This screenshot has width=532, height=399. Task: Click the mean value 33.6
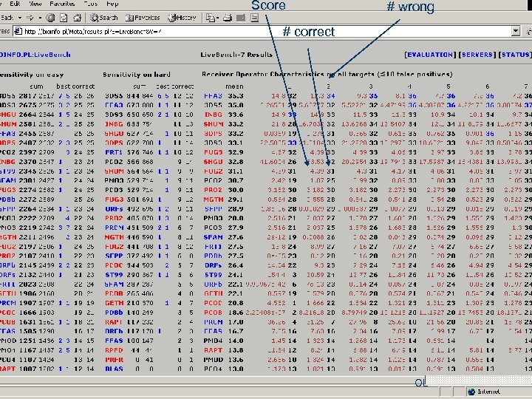[x=236, y=115]
